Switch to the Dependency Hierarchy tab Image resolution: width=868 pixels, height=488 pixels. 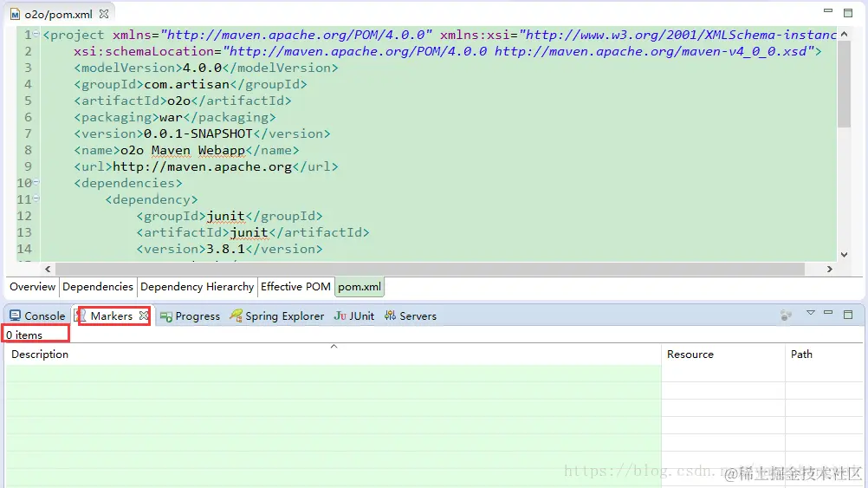[x=197, y=286]
